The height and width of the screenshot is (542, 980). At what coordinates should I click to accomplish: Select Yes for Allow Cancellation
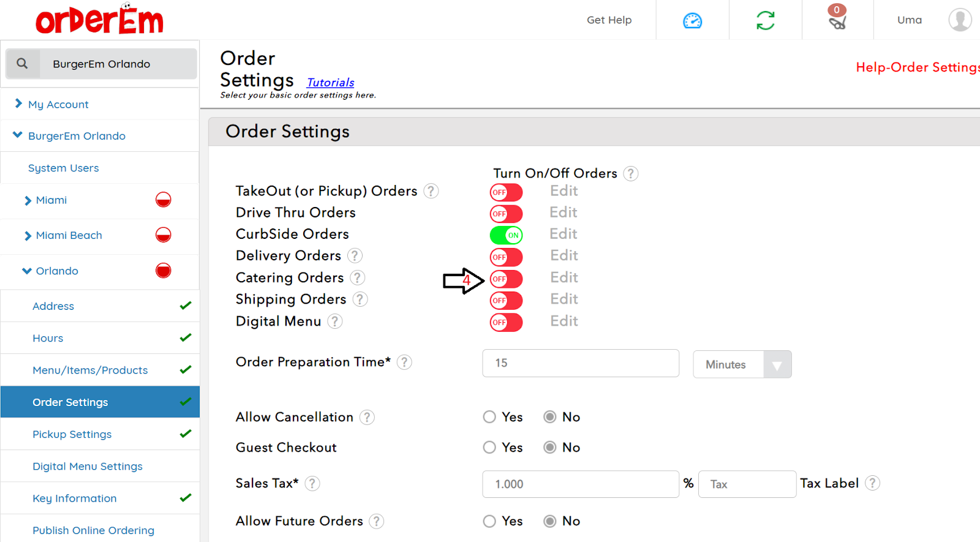click(x=489, y=417)
